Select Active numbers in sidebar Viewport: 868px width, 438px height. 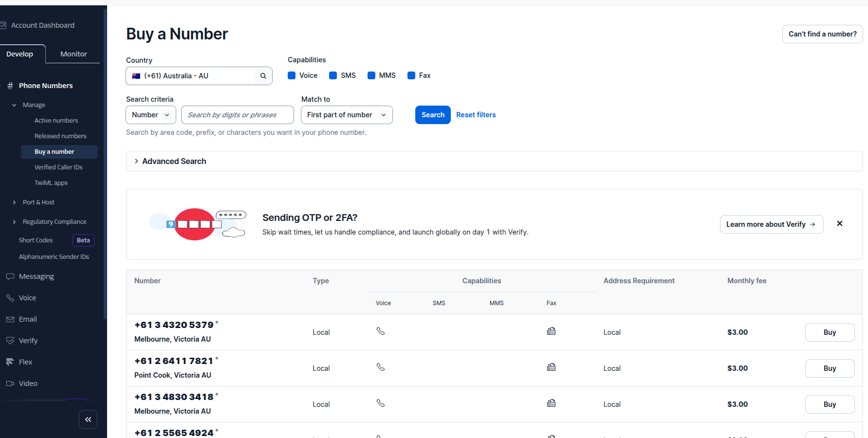tap(56, 121)
